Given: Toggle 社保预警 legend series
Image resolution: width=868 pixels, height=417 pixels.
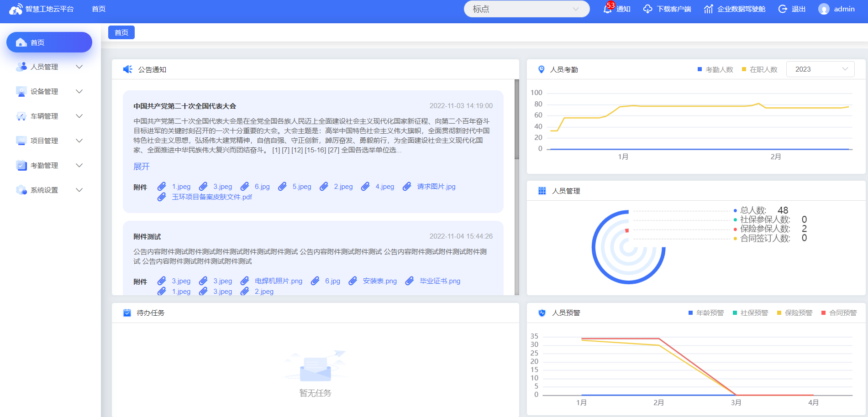Looking at the screenshot, I should click(750, 313).
